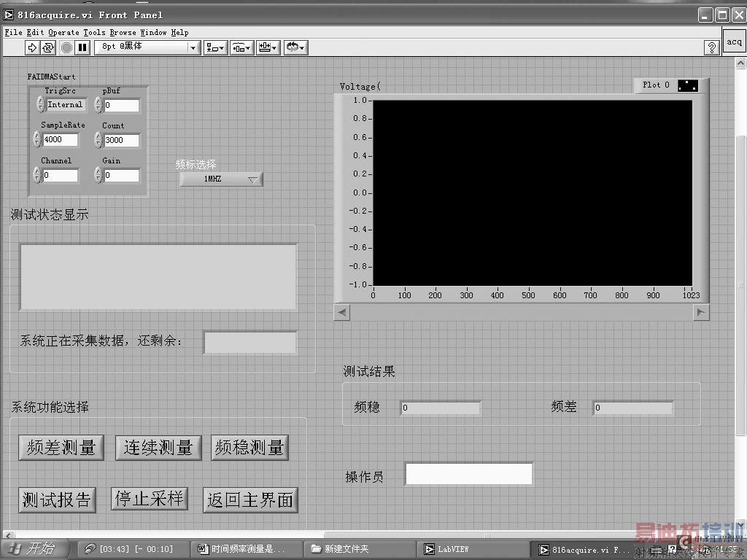747x560 pixels.
Task: Click the 连续测量 button
Action: point(158,448)
